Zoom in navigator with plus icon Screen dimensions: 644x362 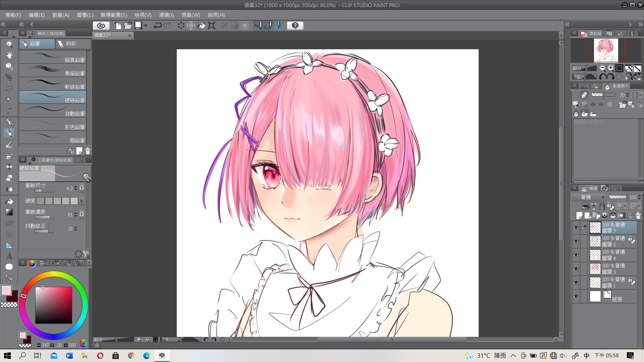click(611, 68)
